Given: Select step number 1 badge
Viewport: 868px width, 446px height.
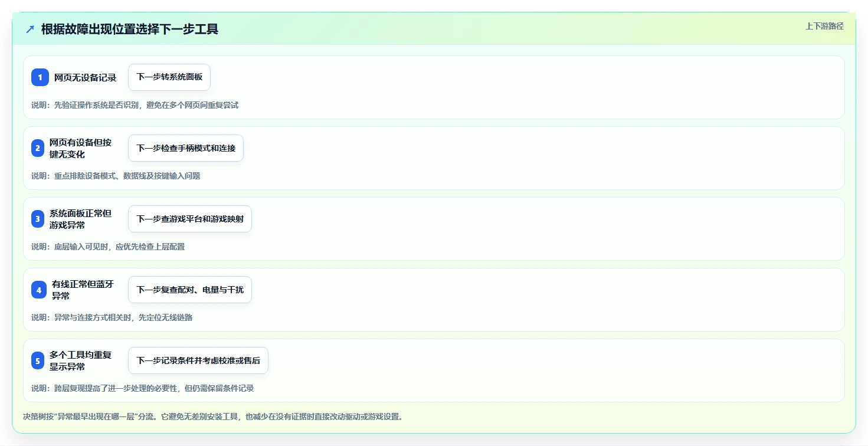Looking at the screenshot, I should [x=40, y=77].
